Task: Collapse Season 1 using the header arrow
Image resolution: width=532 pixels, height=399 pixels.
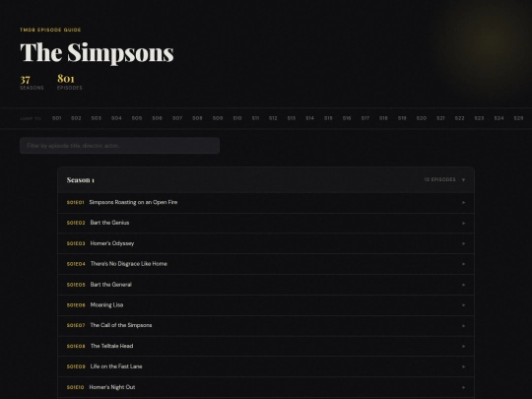Action: [x=463, y=180]
